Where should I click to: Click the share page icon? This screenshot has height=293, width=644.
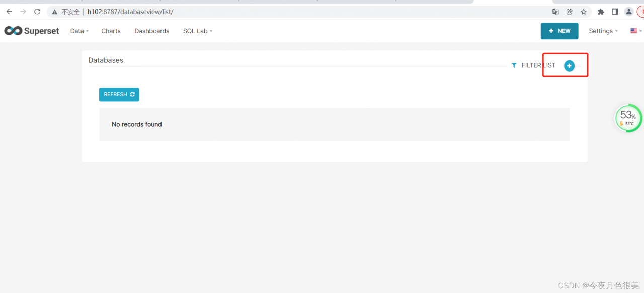(570, 12)
